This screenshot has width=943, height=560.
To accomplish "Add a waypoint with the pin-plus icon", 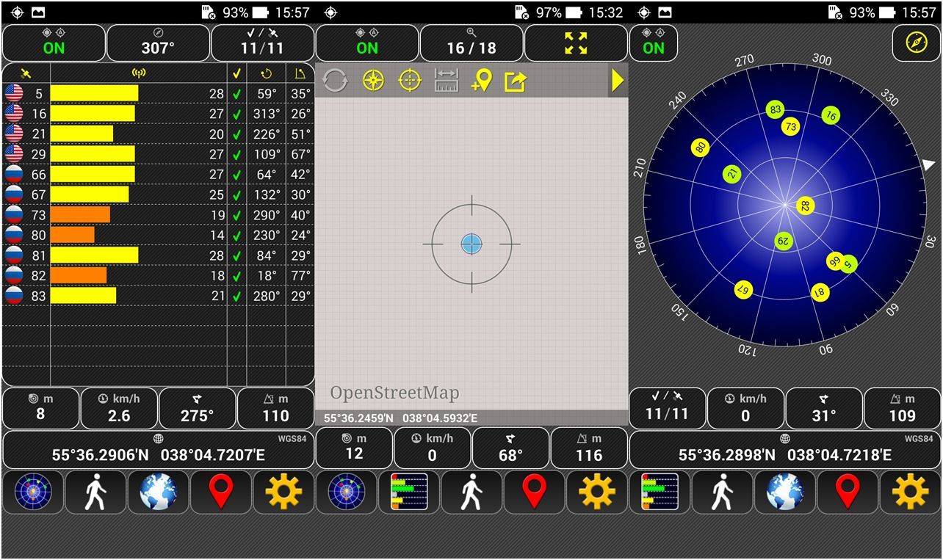I will point(481,80).
